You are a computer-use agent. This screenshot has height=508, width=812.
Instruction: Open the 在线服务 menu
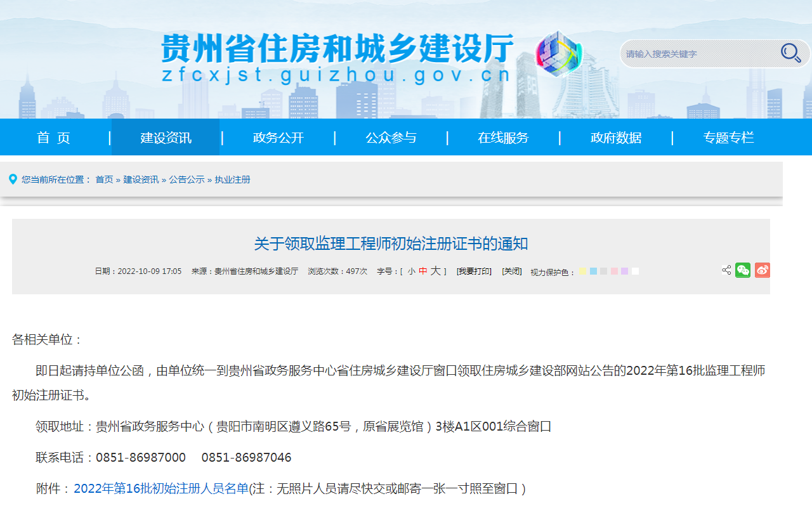[x=503, y=138]
